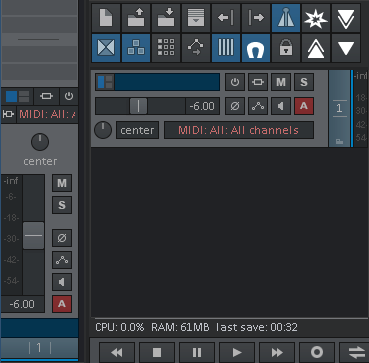Open envelopes from mixer strip
The width and height of the screenshot is (369, 363).
(x=62, y=260)
